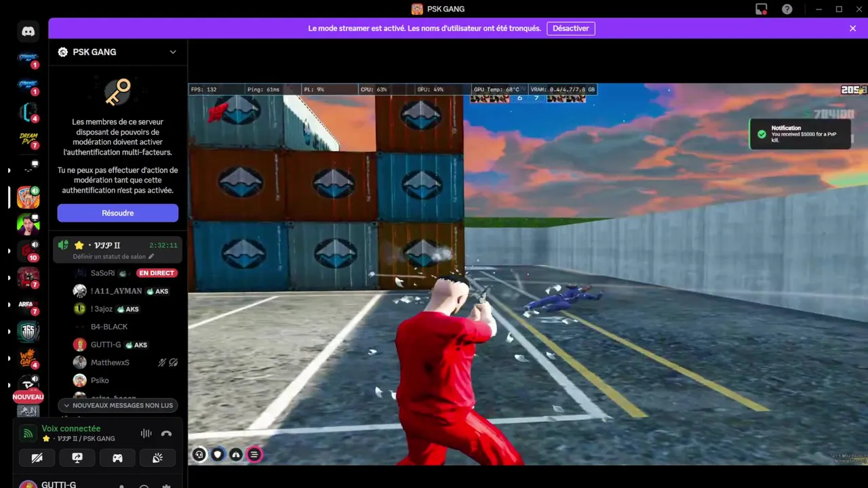868x488 pixels.
Task: Click the binoculars icon on stream overlay
Action: coord(236,455)
